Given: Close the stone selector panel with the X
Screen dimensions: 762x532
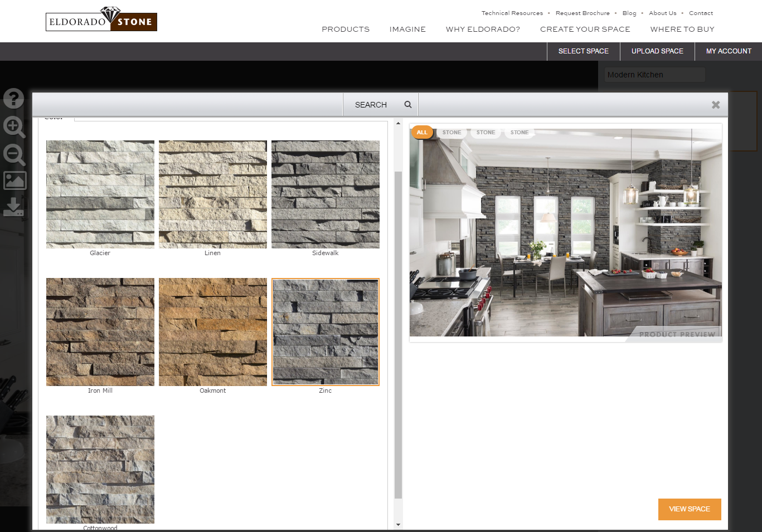Looking at the screenshot, I should (x=715, y=104).
